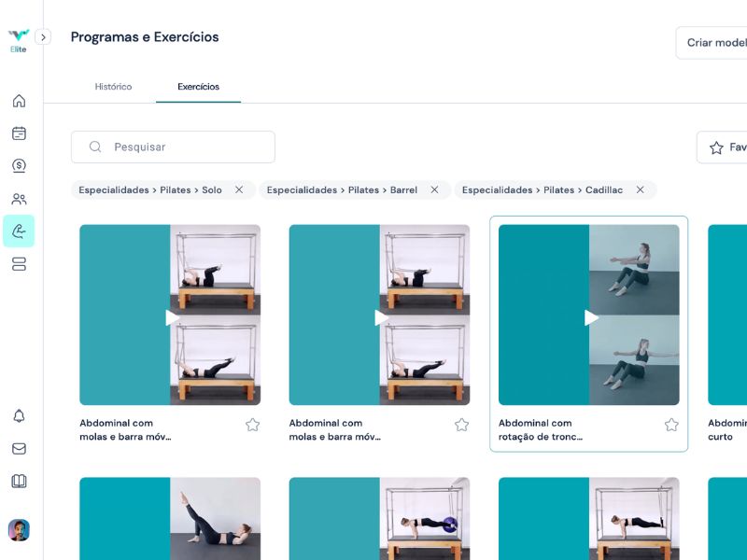Image resolution: width=747 pixels, height=560 pixels.
Task: Open the notifications bell icon
Action: tap(19, 415)
